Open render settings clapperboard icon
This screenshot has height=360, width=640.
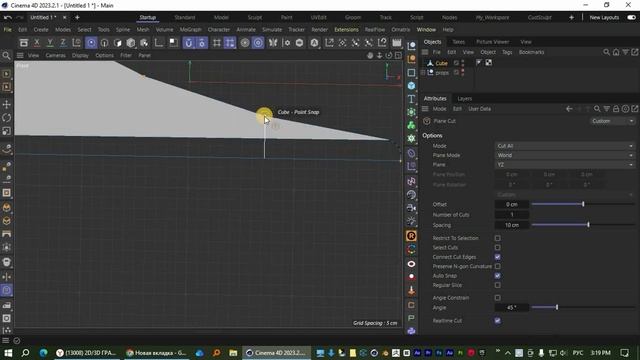click(397, 42)
